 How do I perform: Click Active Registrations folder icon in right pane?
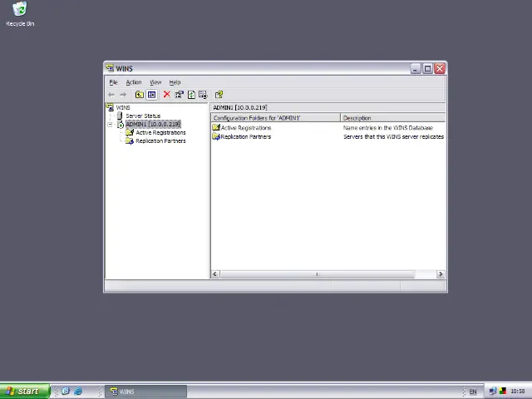coord(216,127)
